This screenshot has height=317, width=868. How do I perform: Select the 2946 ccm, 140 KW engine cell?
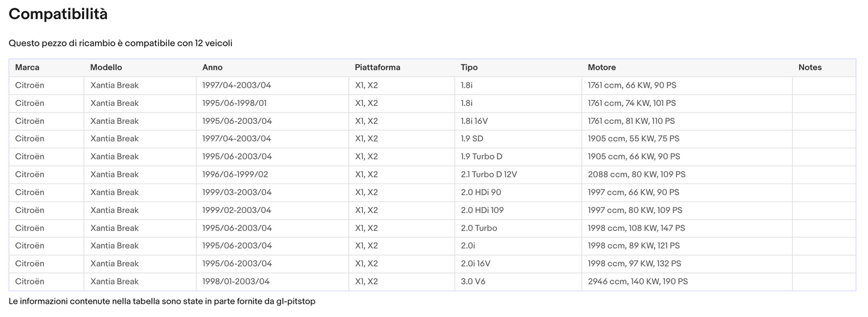pyautogui.click(x=637, y=282)
